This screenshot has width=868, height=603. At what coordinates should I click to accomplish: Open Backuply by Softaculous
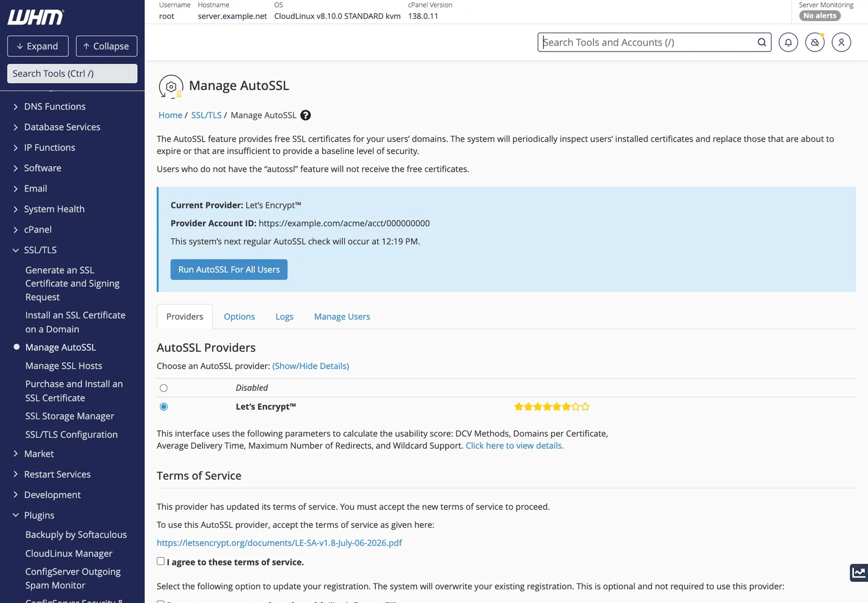[76, 535]
